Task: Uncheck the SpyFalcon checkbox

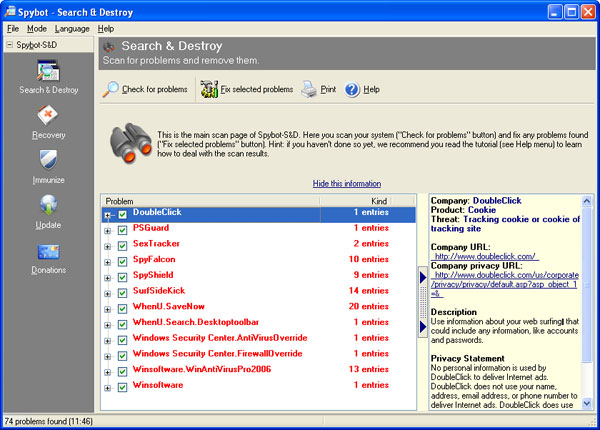Action: [x=122, y=262]
